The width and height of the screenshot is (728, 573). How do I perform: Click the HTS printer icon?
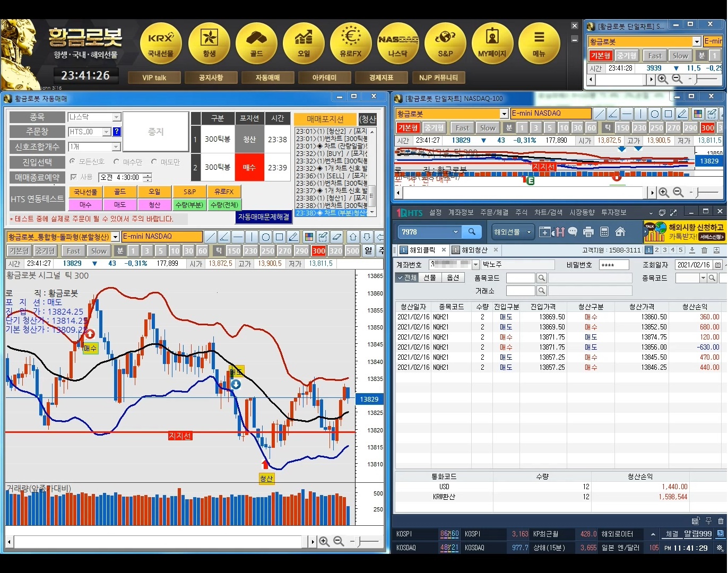[x=588, y=232]
